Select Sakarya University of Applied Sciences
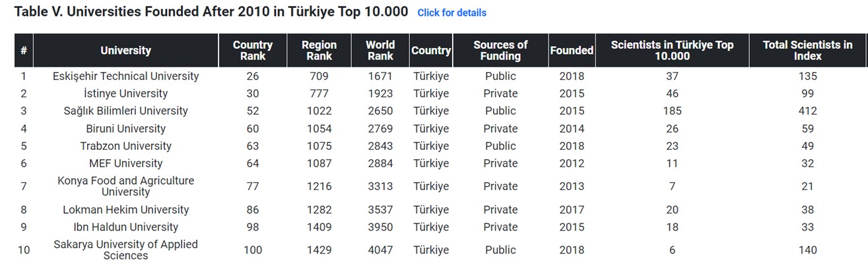This screenshot has height=270, width=868. pyautogui.click(x=125, y=250)
